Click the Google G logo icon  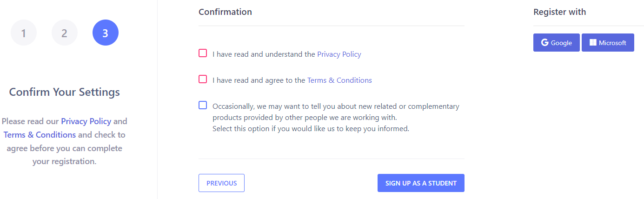[545, 42]
